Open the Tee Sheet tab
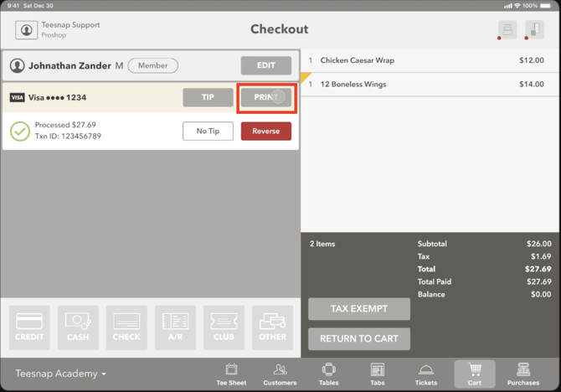 point(231,374)
